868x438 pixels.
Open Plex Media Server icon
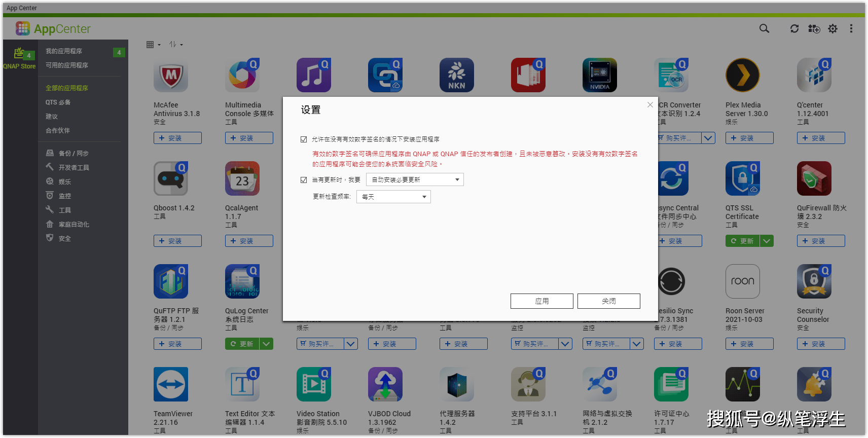(x=743, y=75)
